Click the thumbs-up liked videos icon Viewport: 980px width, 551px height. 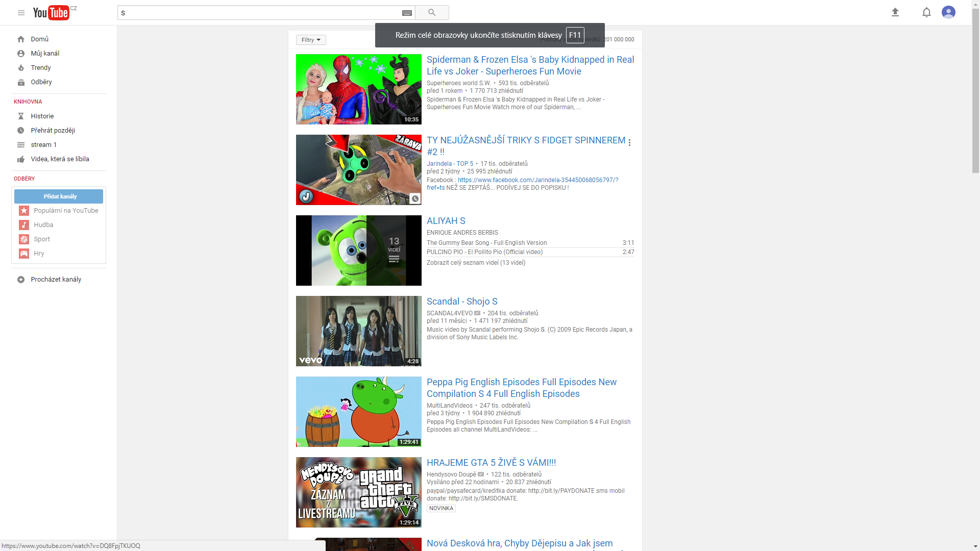point(21,159)
